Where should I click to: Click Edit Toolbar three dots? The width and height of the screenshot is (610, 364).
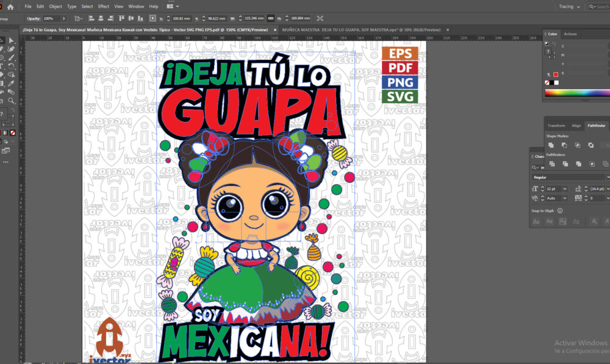pos(5,162)
